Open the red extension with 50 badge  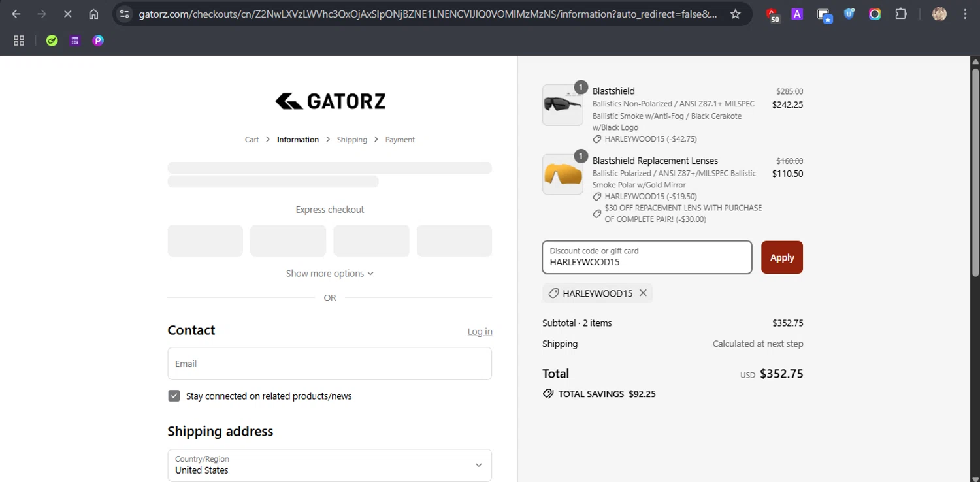tap(772, 14)
